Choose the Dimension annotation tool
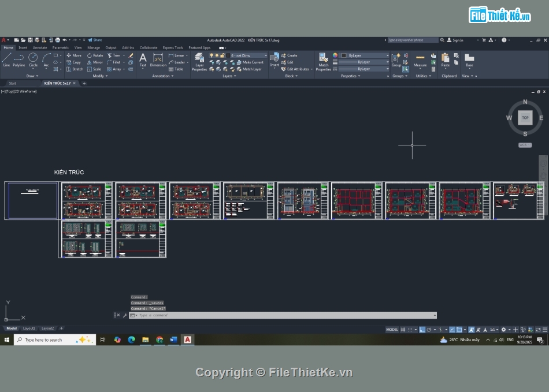The height and width of the screenshot is (392, 549). [158, 59]
